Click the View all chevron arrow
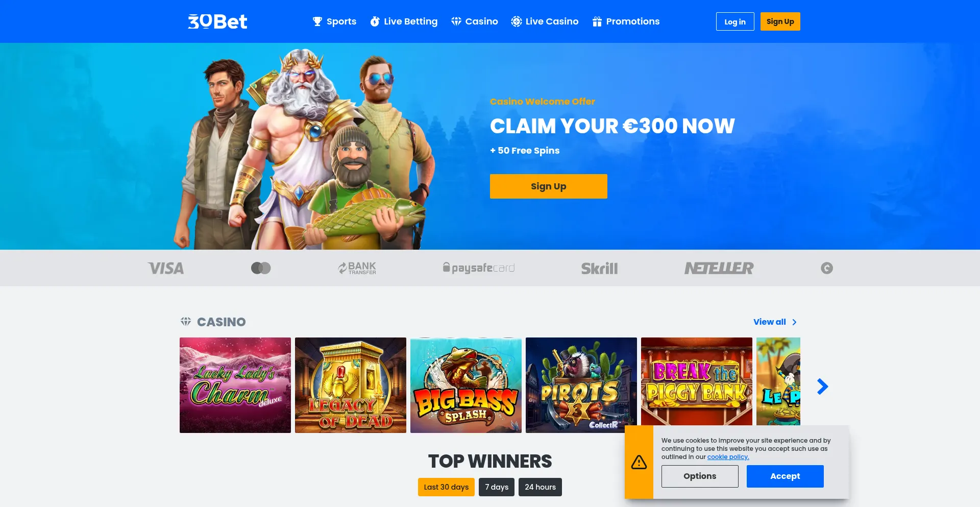 [794, 322]
